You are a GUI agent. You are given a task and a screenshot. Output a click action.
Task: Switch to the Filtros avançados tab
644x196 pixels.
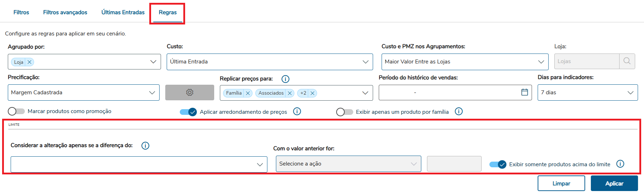(65, 12)
